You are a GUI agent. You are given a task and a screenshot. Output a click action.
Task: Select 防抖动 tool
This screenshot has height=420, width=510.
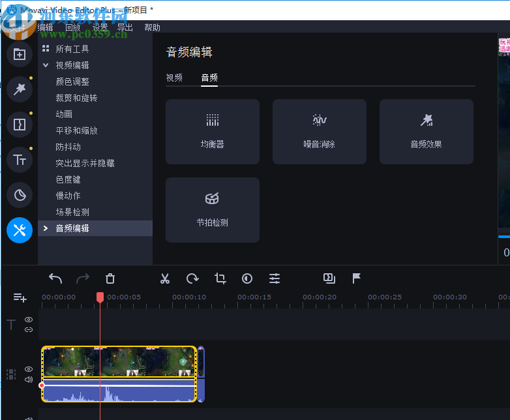[x=68, y=147]
